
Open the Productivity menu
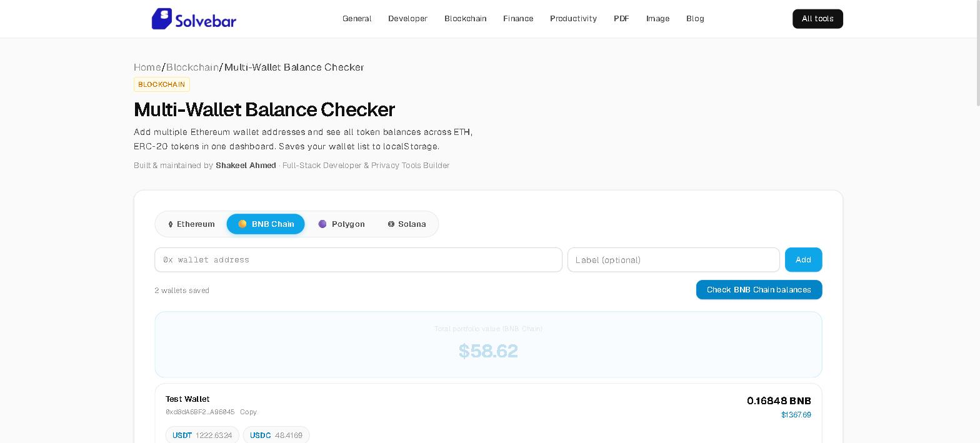[x=573, y=19]
